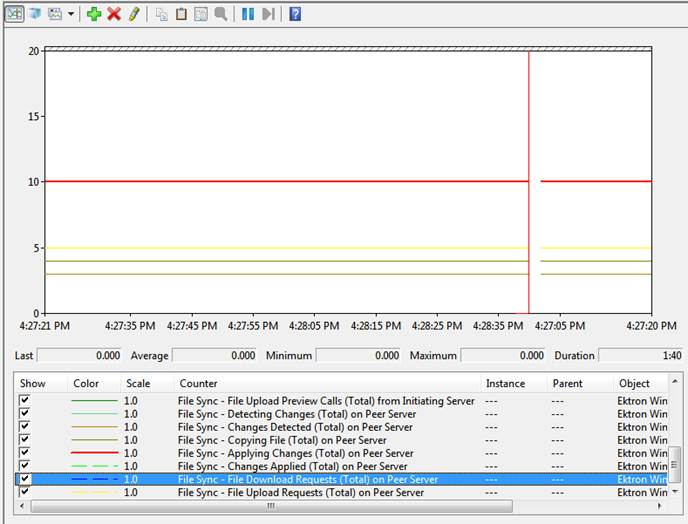The width and height of the screenshot is (688, 524).
Task: Uncheck File Upload Requests counter checkbox
Action: [x=25, y=492]
